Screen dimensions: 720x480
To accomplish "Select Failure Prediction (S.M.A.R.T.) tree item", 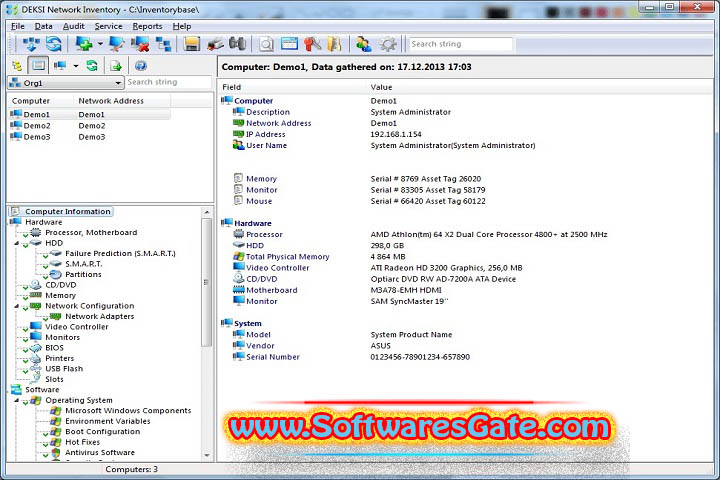I will pos(120,254).
